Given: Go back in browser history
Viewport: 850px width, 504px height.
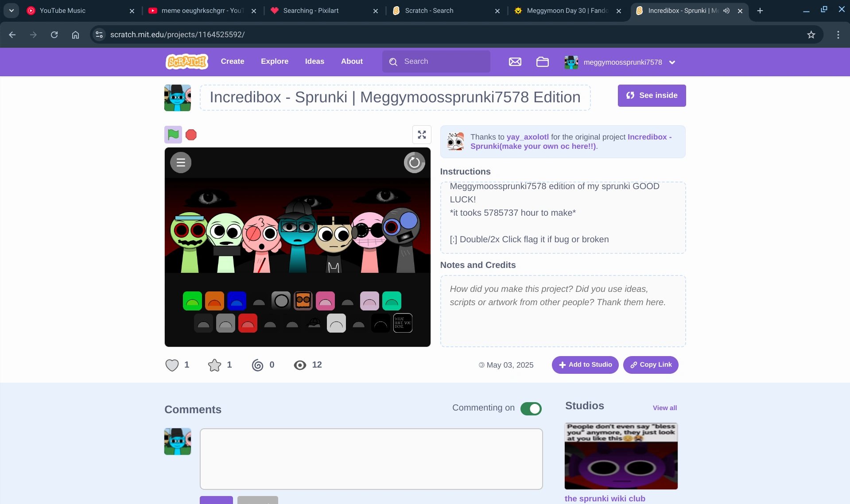Looking at the screenshot, I should pos(12,35).
